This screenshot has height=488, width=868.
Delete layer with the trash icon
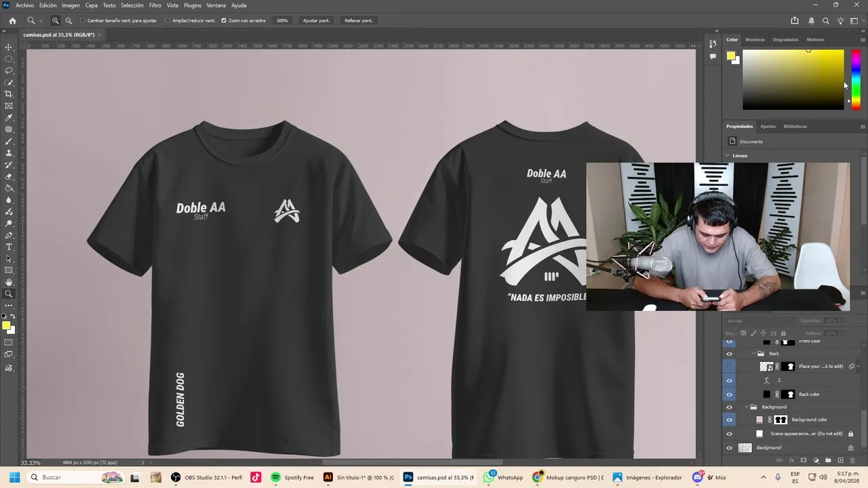pyautogui.click(x=853, y=460)
